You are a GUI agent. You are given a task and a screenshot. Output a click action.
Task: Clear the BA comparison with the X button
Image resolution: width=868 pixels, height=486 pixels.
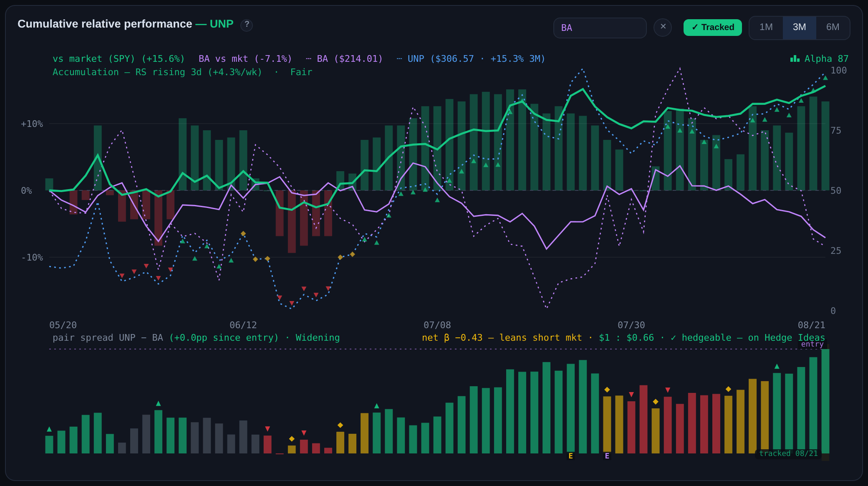tap(663, 27)
